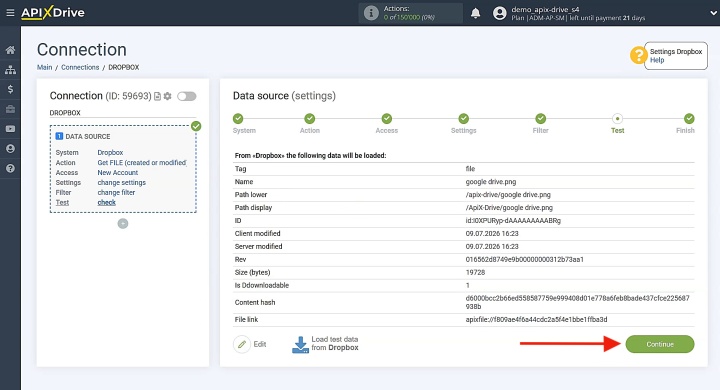
Task: Go to Main breadcrumb
Action: point(45,67)
